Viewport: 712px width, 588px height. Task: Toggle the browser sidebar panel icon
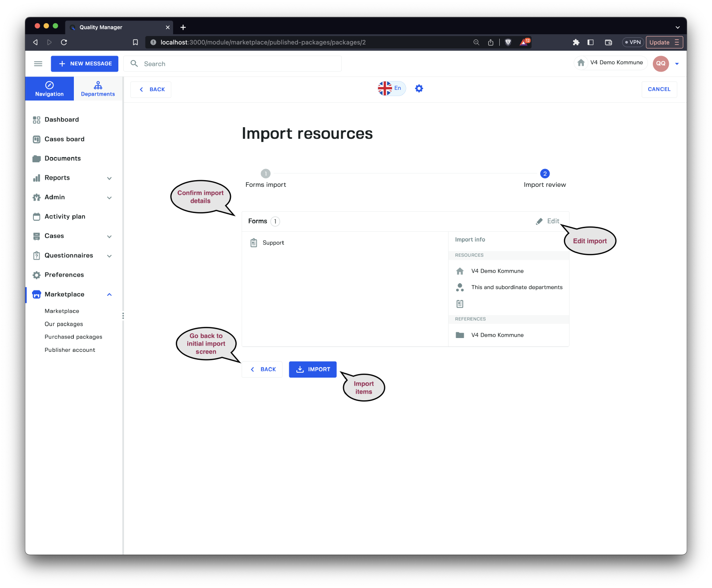[x=591, y=42]
